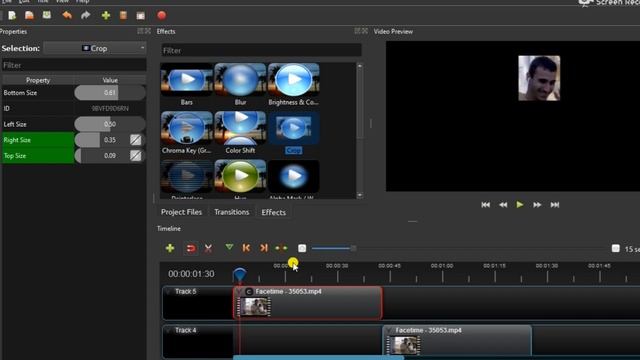The height and width of the screenshot is (360, 640).
Task: Jump to the previous marker
Action: pyautogui.click(x=246, y=248)
